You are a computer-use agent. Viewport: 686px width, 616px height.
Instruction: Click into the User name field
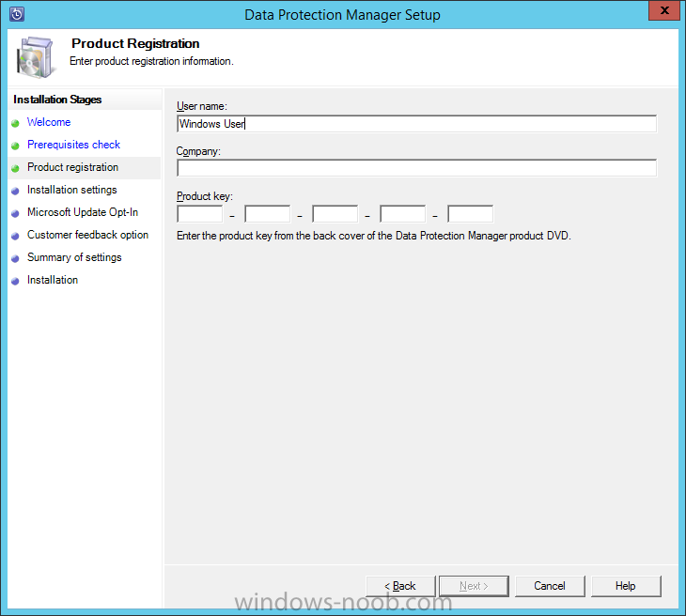tap(416, 124)
